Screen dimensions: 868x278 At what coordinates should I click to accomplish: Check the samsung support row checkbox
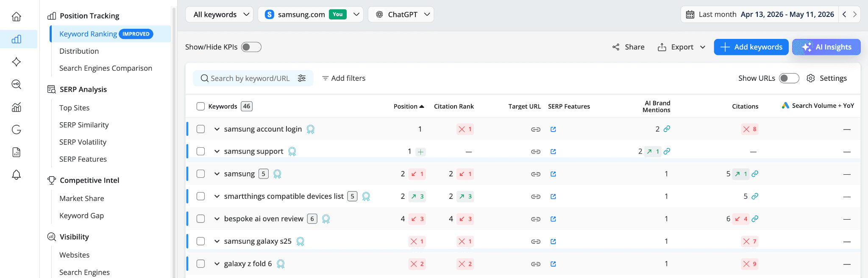click(x=201, y=151)
